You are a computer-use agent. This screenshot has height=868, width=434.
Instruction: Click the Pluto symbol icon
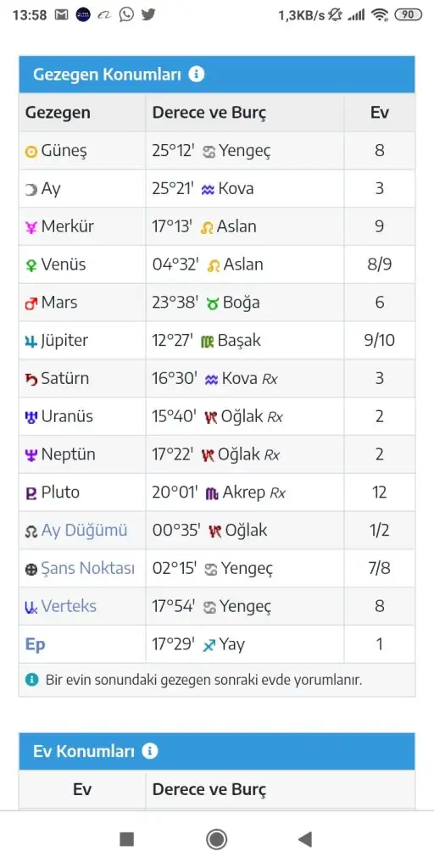(x=31, y=493)
